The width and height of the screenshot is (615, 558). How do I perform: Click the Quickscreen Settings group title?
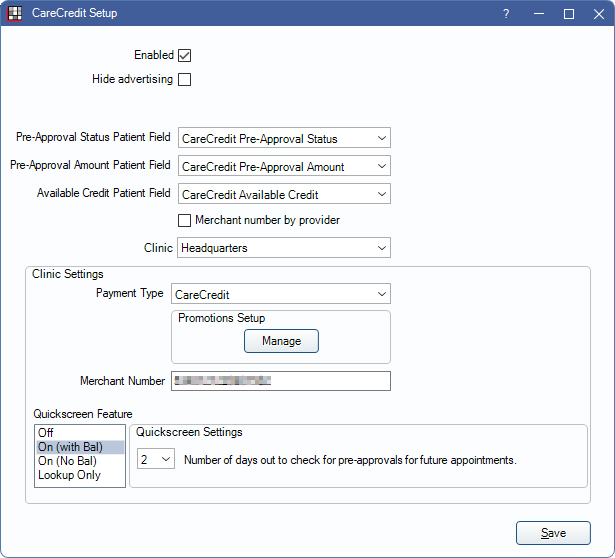coord(189,432)
